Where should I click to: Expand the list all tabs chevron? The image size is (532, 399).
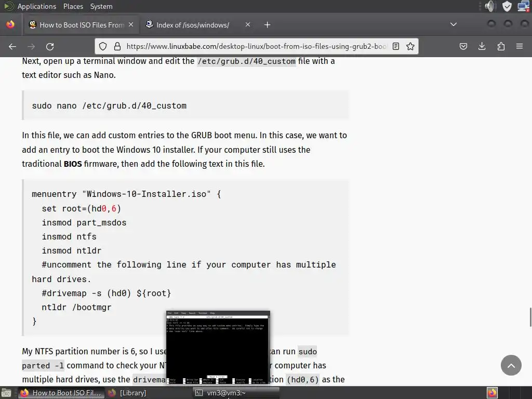(x=453, y=24)
